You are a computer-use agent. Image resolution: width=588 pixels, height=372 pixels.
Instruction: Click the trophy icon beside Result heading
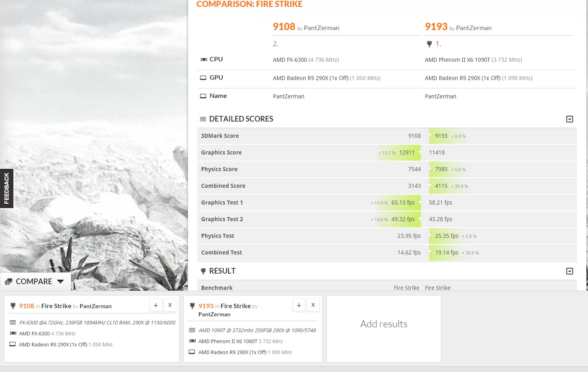pyautogui.click(x=203, y=271)
